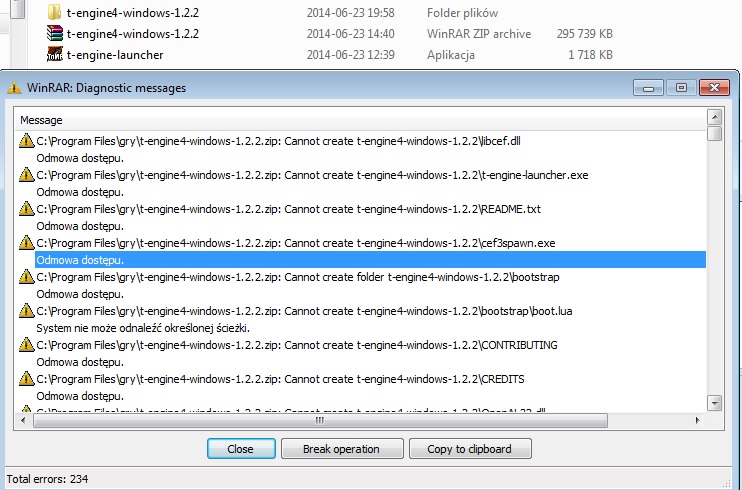Select the 'README.txt' error message
This screenshot has height=490, width=742.
[288, 209]
